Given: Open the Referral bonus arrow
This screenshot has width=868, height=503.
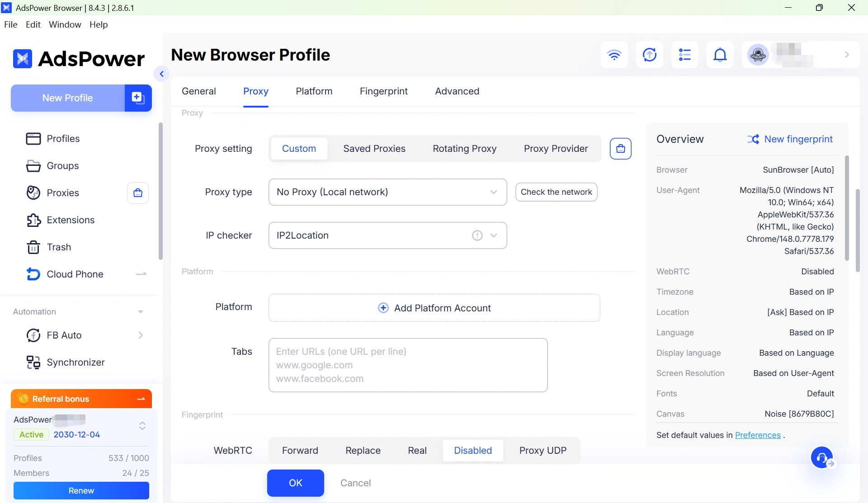Looking at the screenshot, I should point(141,399).
